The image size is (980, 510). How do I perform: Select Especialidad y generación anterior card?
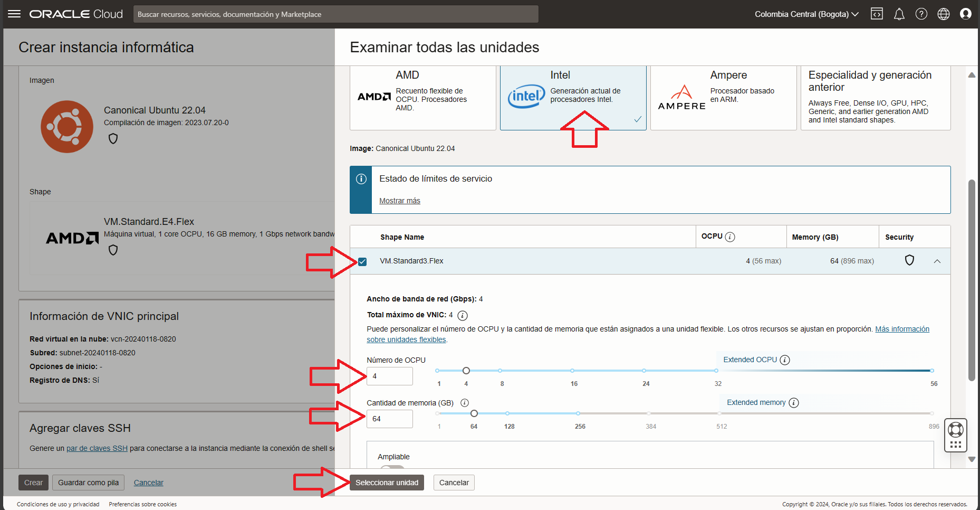876,98
